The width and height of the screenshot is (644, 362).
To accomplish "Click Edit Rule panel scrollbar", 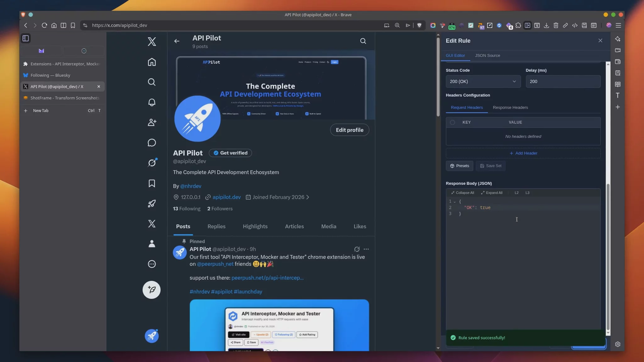I will coord(608,256).
